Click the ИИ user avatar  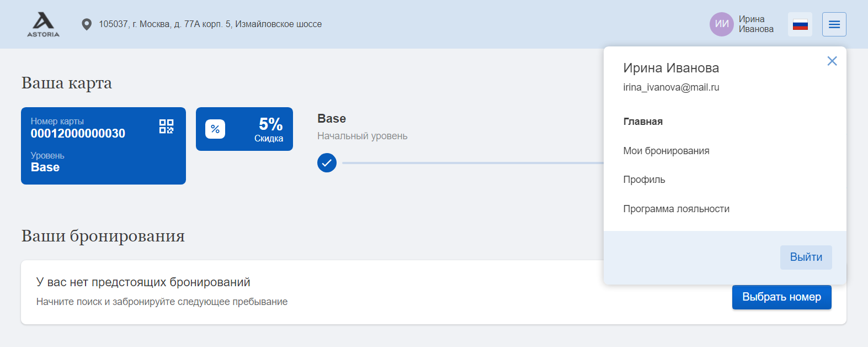coord(722,24)
